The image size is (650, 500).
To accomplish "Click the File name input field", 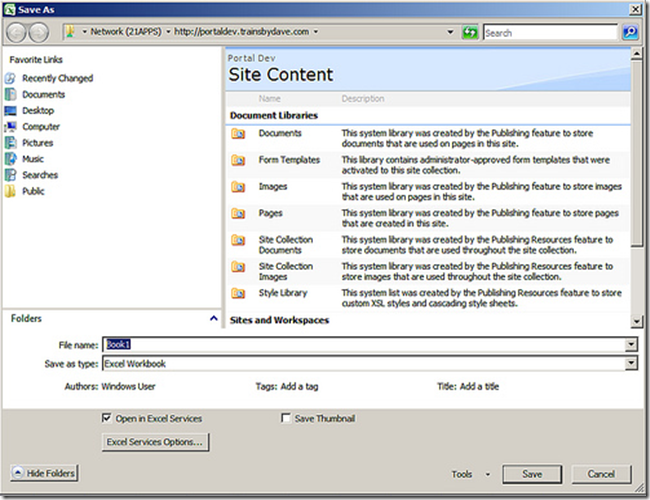I will 364,345.
